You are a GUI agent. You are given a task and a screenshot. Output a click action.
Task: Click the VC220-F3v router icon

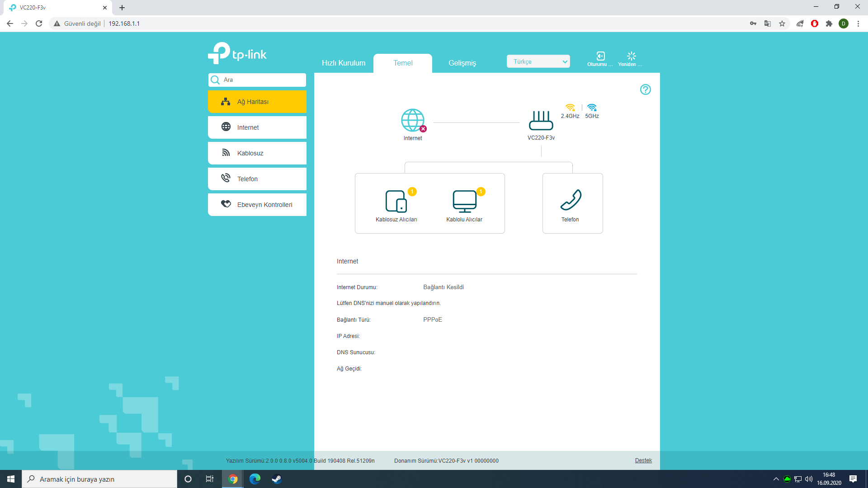(x=541, y=120)
